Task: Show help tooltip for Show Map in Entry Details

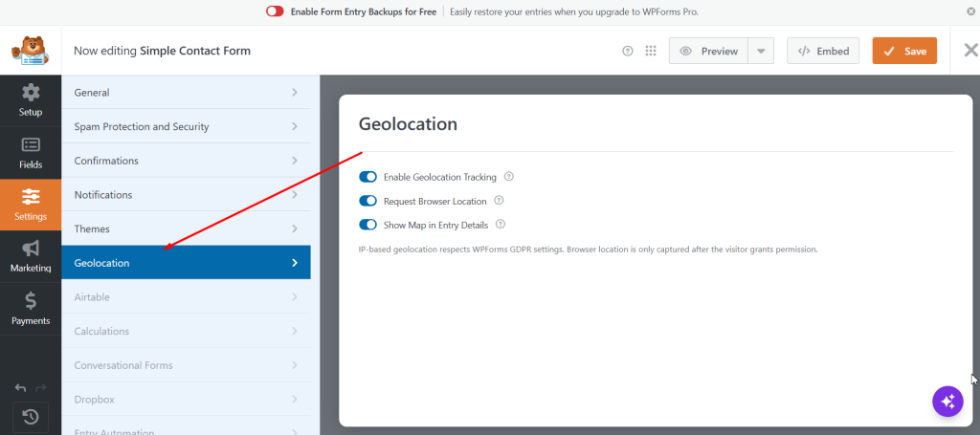Action: pyautogui.click(x=500, y=224)
